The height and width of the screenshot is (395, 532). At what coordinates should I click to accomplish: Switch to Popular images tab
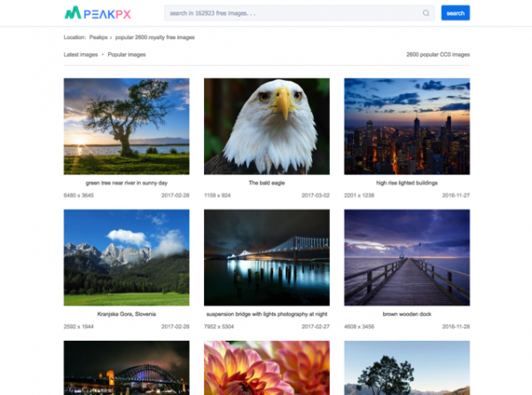tap(127, 54)
